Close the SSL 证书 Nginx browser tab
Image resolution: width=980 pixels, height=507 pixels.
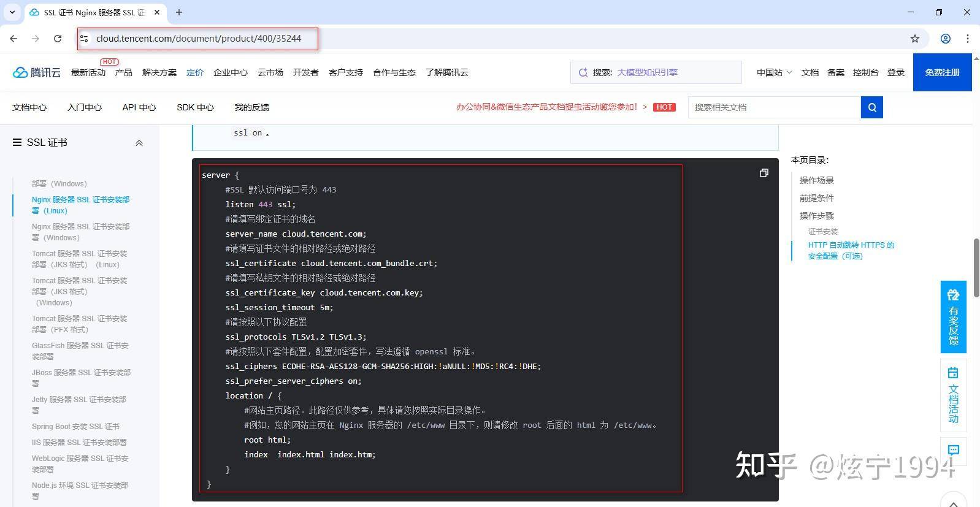click(x=157, y=12)
